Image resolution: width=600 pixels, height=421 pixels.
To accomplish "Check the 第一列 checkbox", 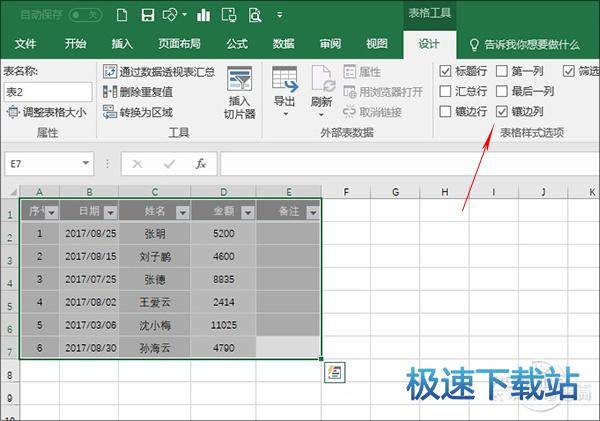I will [x=502, y=71].
